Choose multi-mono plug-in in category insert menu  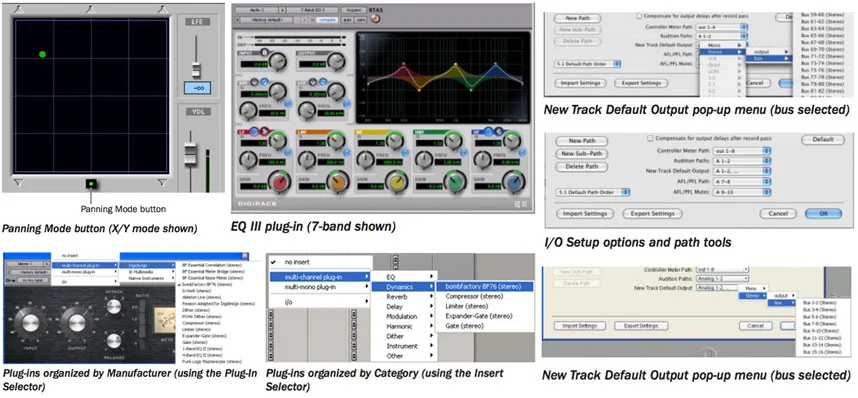click(x=320, y=287)
